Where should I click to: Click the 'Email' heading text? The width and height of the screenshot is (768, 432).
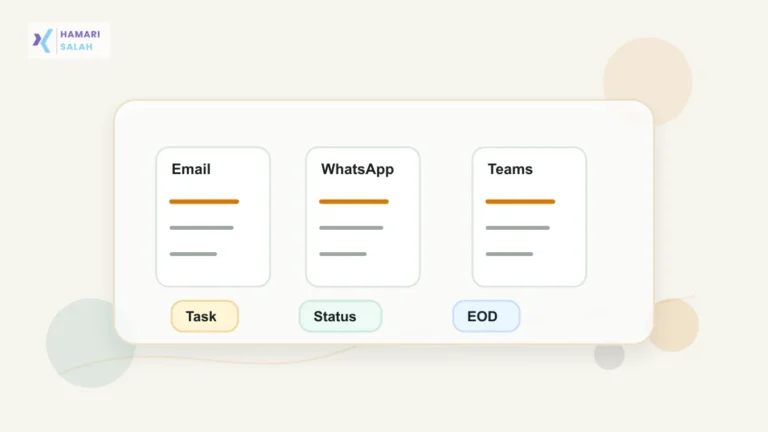(x=191, y=169)
